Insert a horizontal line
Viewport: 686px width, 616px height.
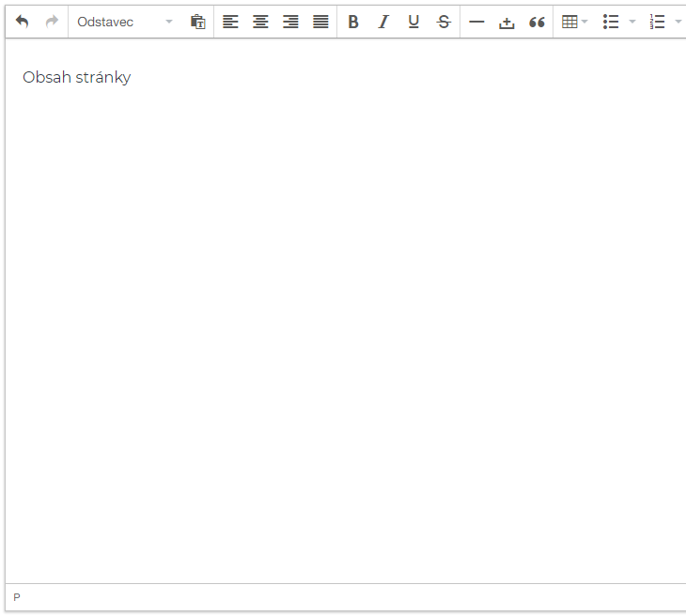pyautogui.click(x=476, y=22)
